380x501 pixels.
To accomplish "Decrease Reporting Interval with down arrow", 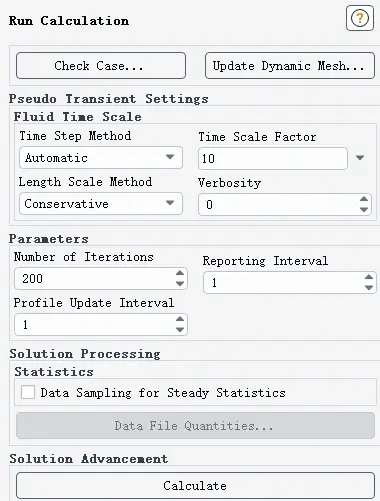I will click(369, 288).
